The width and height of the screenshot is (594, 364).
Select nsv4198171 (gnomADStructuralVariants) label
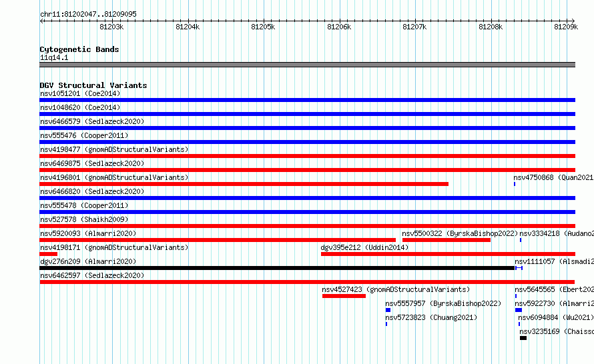pyautogui.click(x=114, y=247)
